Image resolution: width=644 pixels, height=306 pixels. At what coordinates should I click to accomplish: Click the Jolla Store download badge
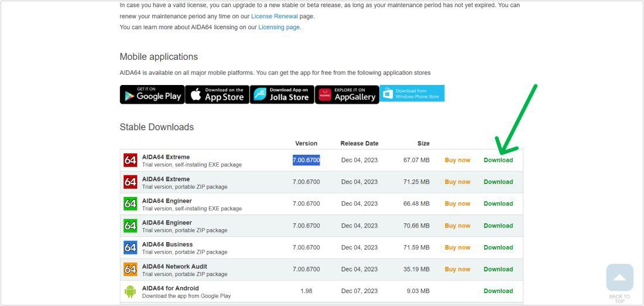click(282, 94)
